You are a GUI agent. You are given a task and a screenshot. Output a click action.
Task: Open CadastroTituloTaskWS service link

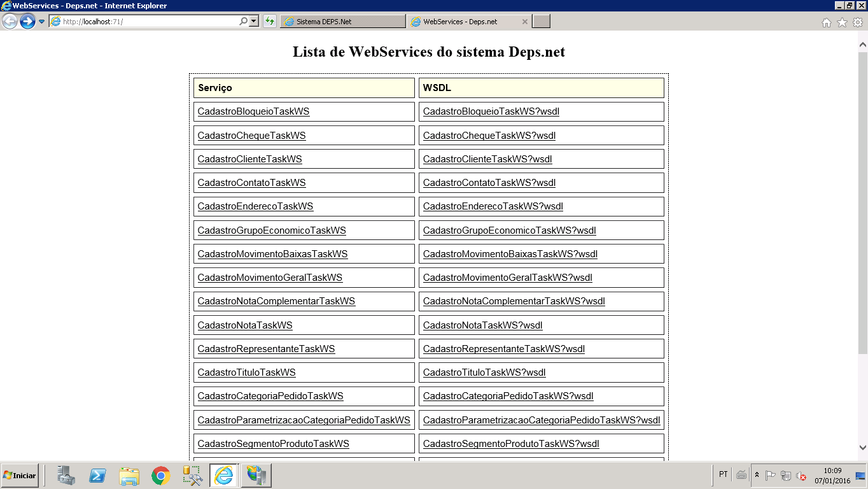coord(246,372)
